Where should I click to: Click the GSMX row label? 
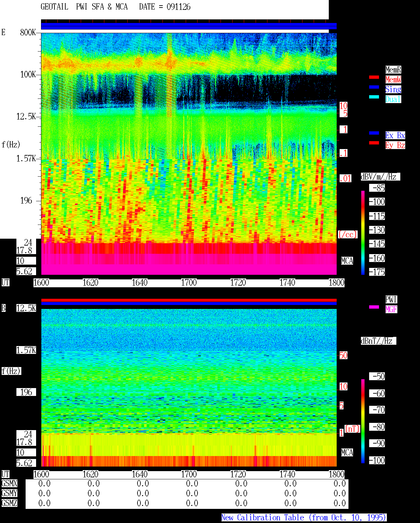click(x=10, y=484)
